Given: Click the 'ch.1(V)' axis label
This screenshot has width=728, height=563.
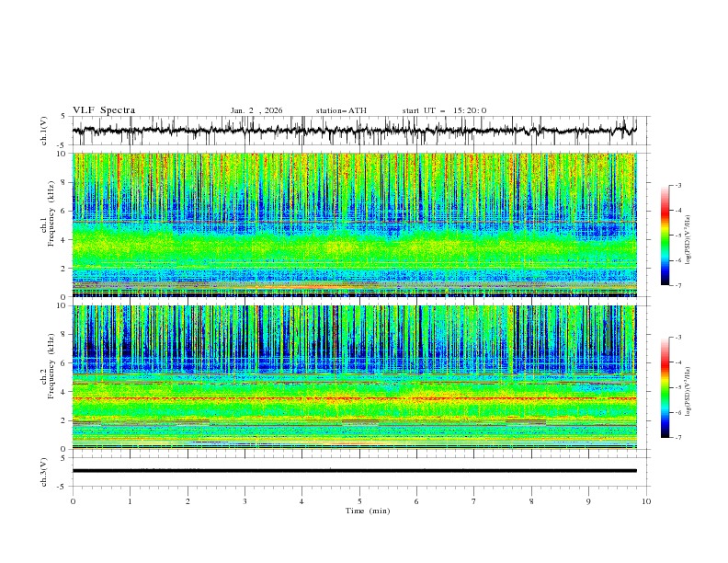Looking at the screenshot, I should (x=44, y=131).
